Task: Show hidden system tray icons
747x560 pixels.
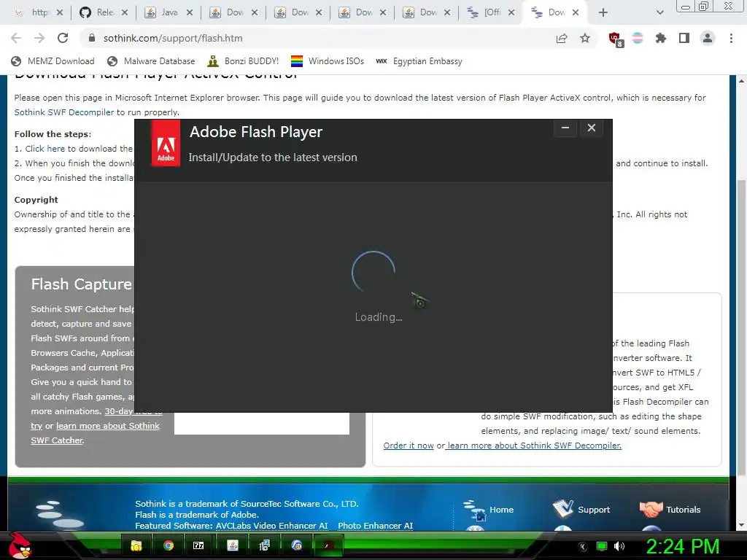Action: tap(583, 547)
